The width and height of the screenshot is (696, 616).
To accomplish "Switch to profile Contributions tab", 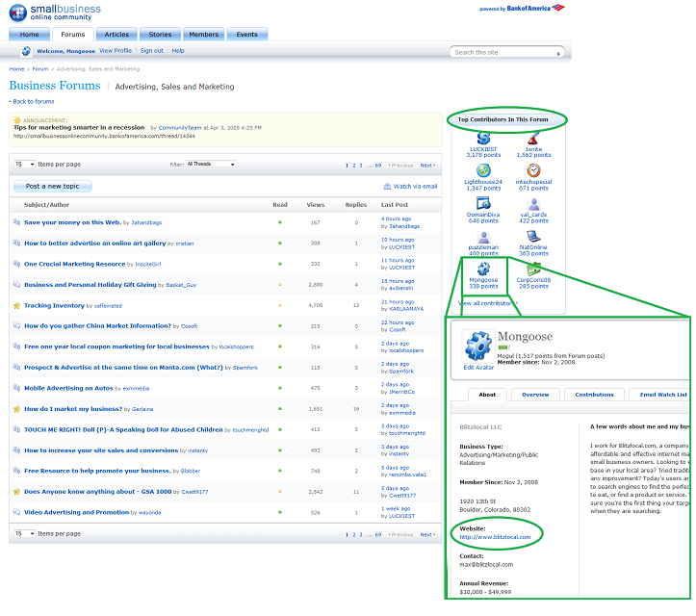I will tap(594, 395).
